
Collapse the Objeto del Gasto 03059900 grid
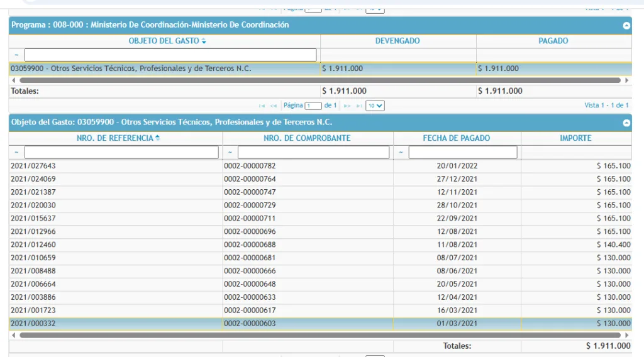tap(626, 123)
